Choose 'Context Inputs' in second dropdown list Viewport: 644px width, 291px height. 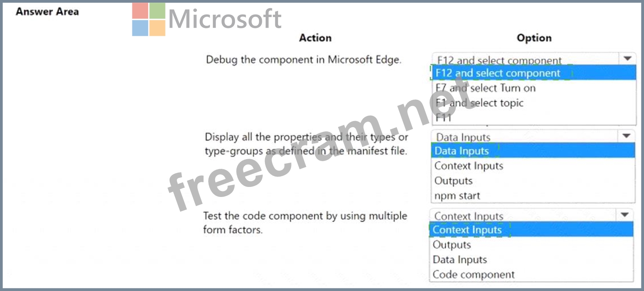pos(469,166)
